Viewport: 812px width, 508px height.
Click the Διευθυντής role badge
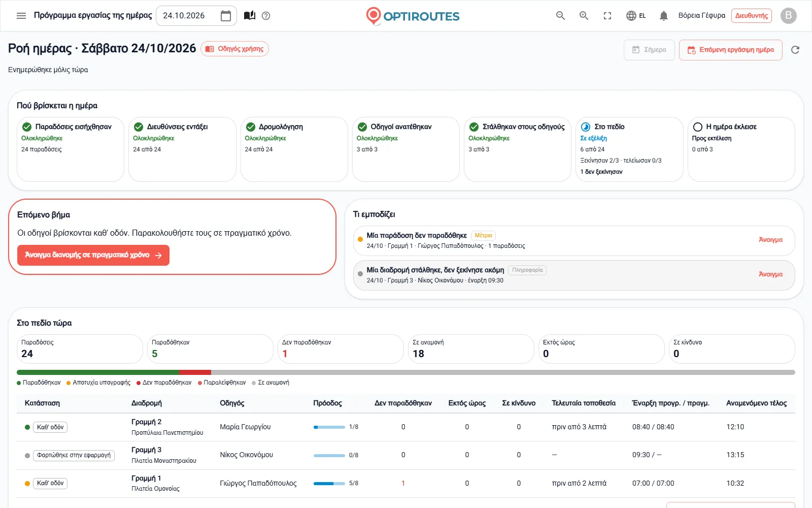[752, 16]
